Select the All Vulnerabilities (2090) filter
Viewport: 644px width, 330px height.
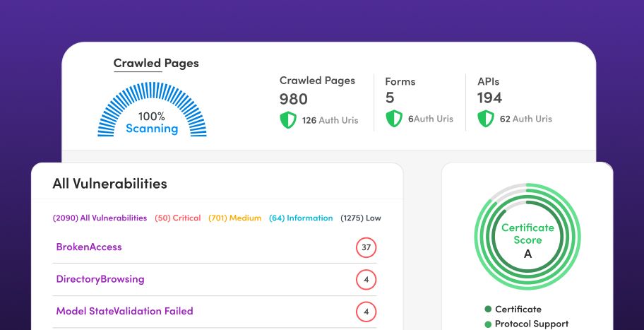[100, 218]
